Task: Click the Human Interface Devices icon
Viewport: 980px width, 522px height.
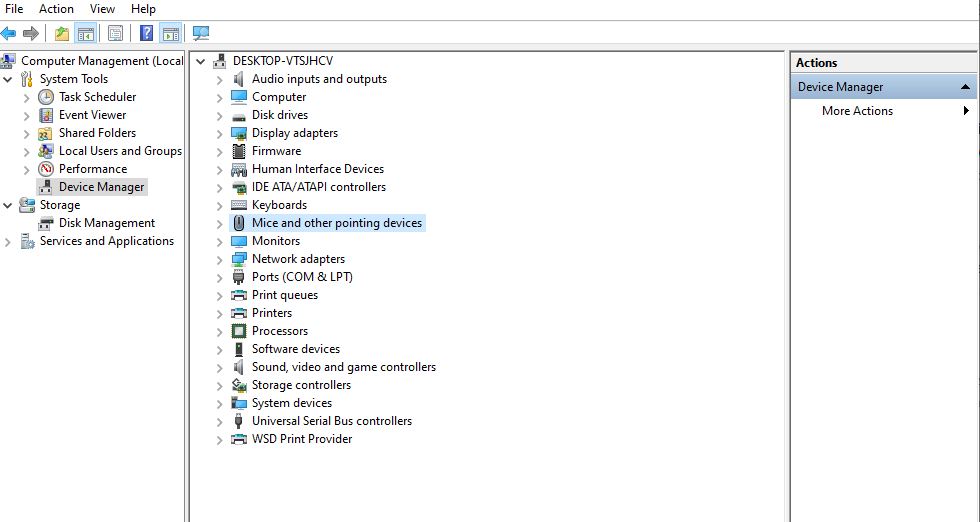Action: coord(239,169)
